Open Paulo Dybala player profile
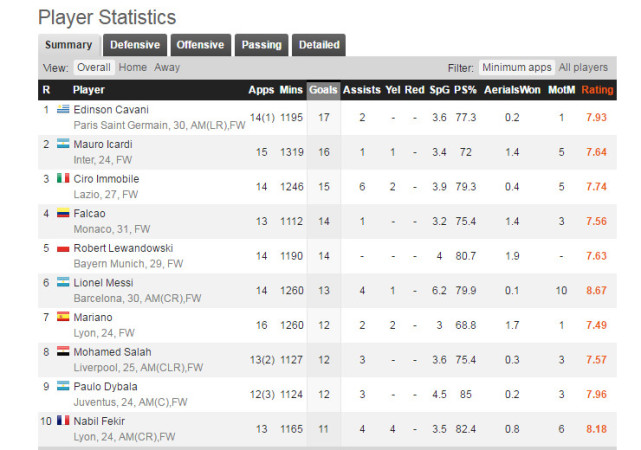The width and height of the screenshot is (641, 450). [x=106, y=386]
